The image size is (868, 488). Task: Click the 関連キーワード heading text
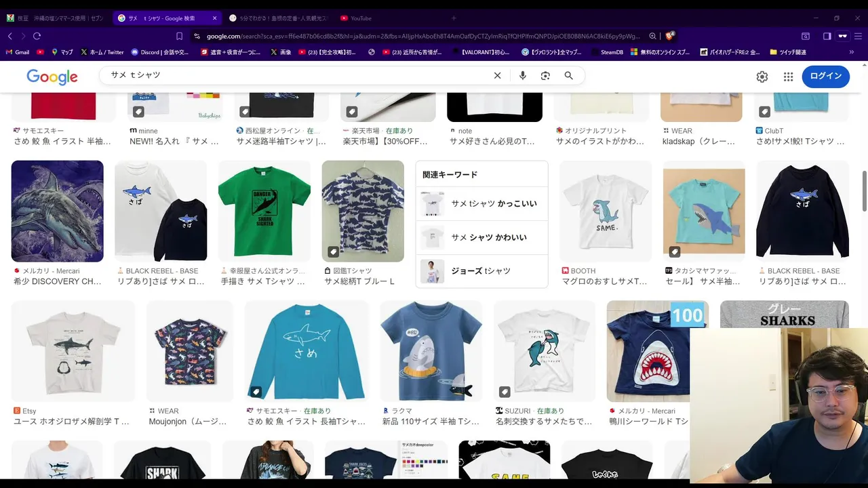(450, 175)
